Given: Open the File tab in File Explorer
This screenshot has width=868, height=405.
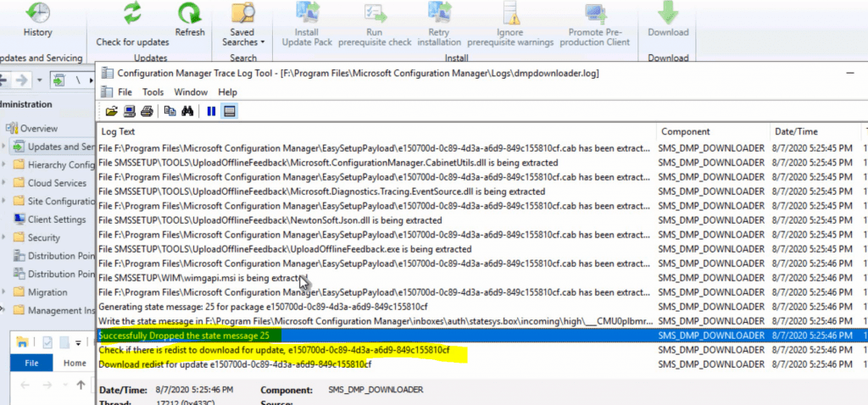Looking at the screenshot, I should tap(31, 363).
